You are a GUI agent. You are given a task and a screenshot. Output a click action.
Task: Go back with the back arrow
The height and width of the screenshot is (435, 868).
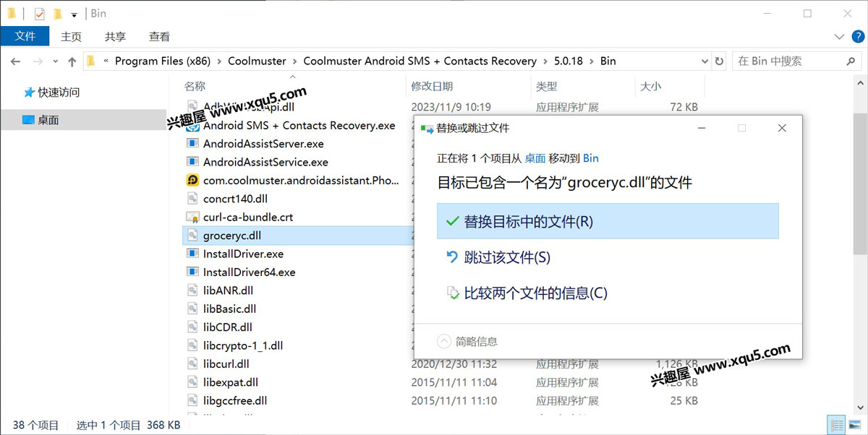(x=15, y=61)
